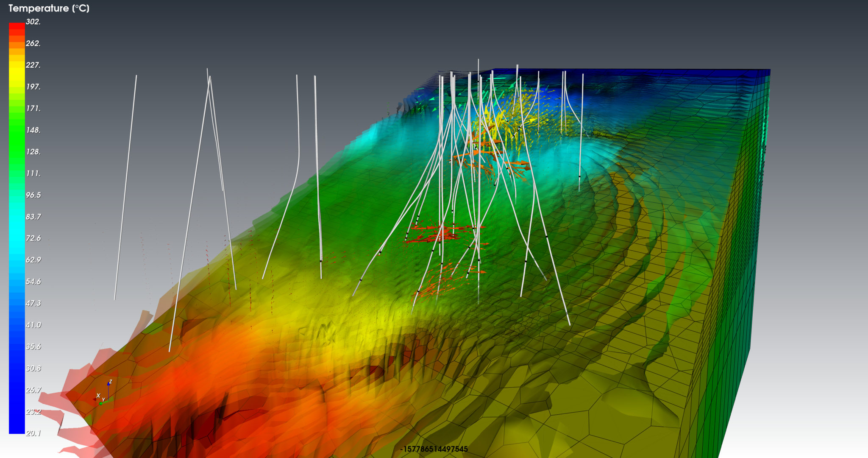Click the '20.1' legend label
Viewport: 868px width, 458px height.
coord(33,433)
